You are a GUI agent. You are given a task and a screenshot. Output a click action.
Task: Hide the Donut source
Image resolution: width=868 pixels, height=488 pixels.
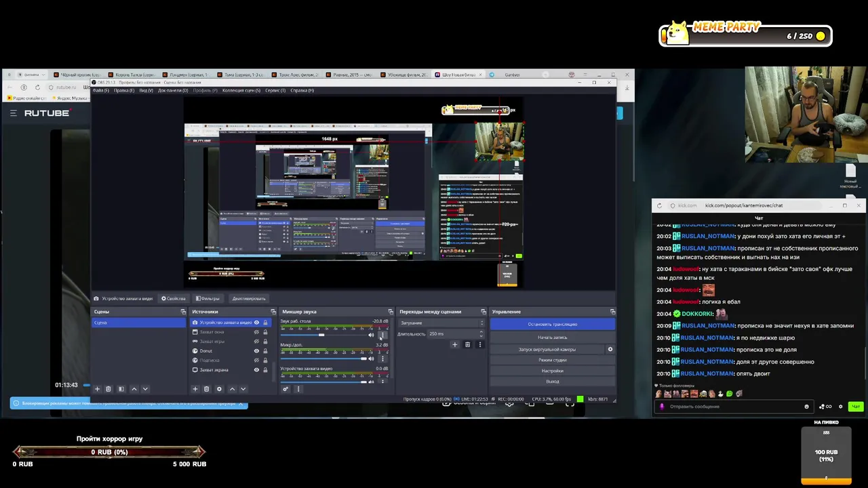tap(256, 351)
